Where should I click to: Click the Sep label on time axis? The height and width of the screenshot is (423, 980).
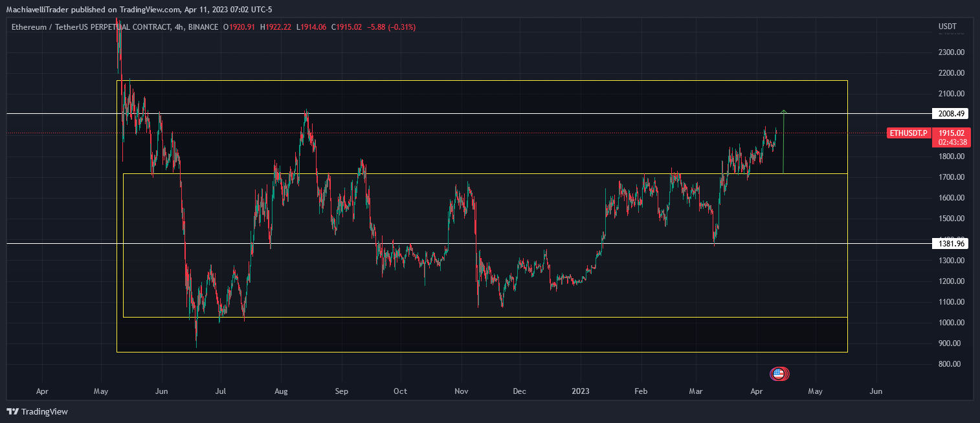(x=342, y=391)
